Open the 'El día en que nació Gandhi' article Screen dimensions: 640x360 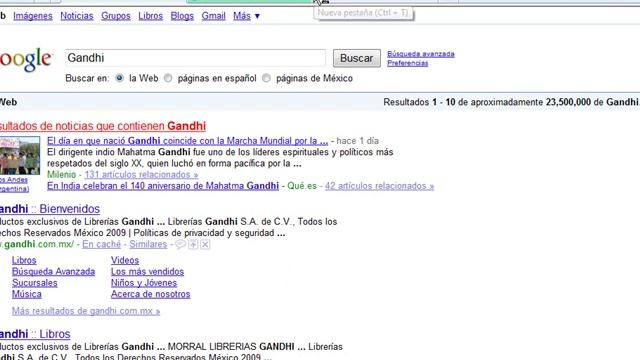click(x=187, y=141)
